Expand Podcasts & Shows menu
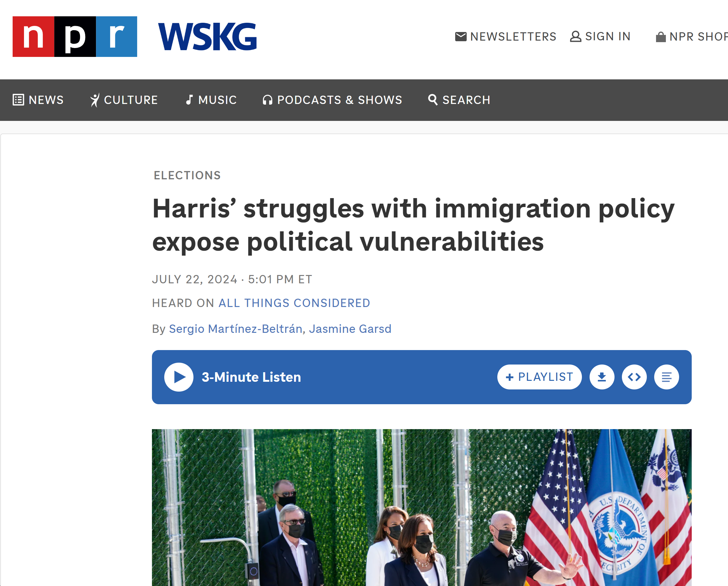 (332, 100)
